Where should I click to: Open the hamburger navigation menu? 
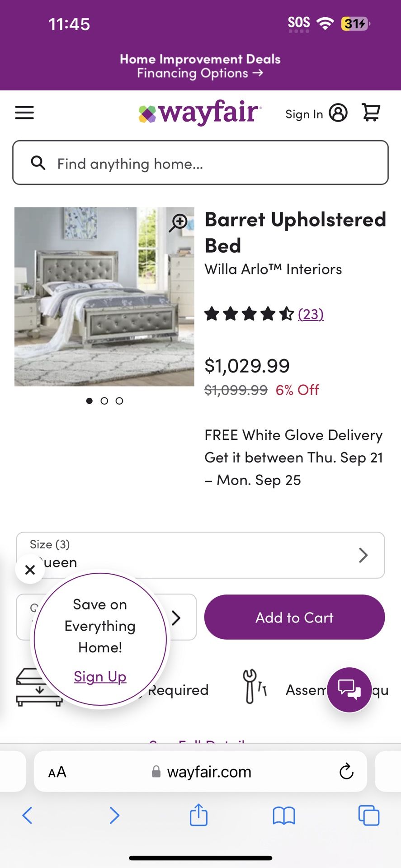pyautogui.click(x=24, y=113)
